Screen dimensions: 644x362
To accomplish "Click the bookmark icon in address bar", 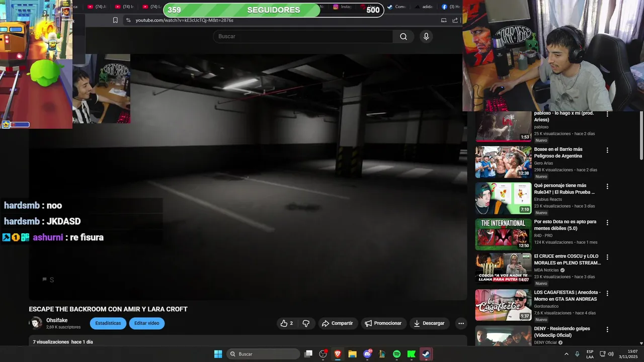I will coord(115,20).
